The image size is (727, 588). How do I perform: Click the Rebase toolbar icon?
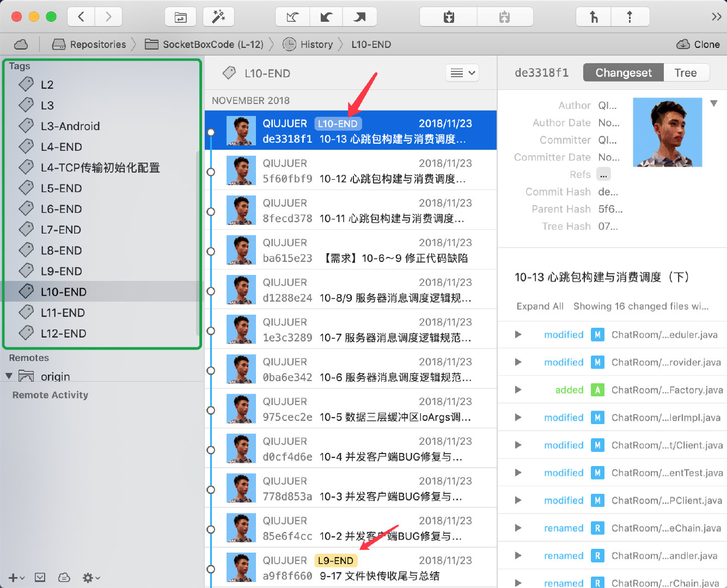click(x=630, y=17)
